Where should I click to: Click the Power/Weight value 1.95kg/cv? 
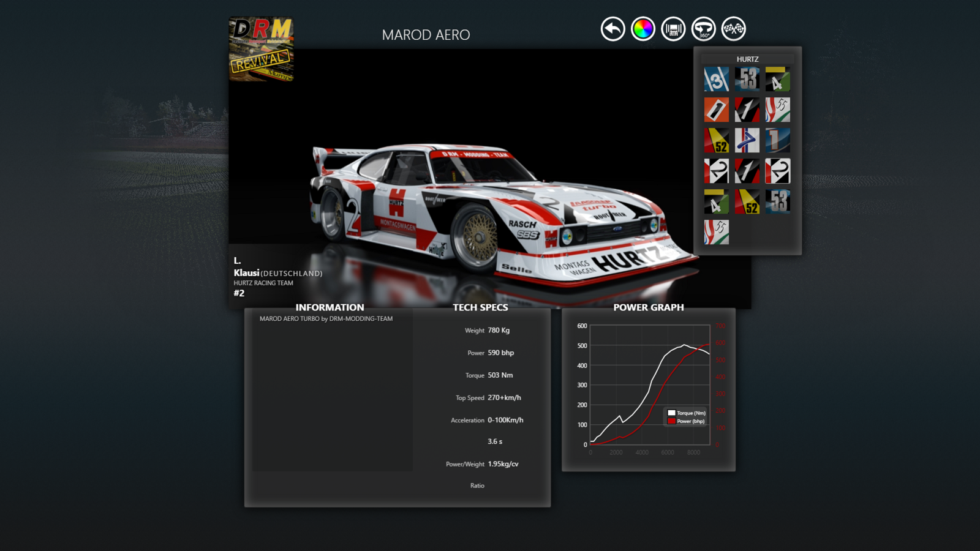[503, 464]
